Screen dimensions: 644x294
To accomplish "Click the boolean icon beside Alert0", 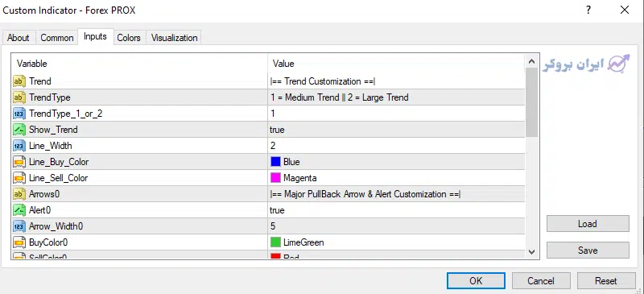I will [x=19, y=210].
